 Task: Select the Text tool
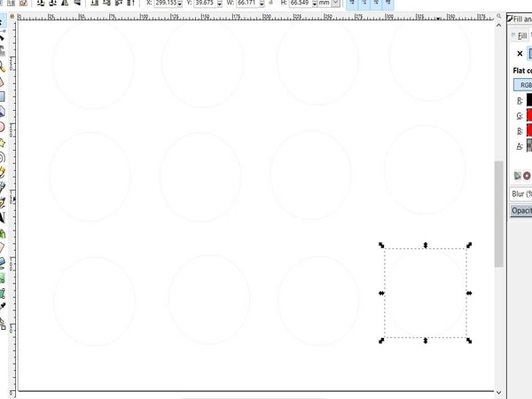[x=2, y=217]
